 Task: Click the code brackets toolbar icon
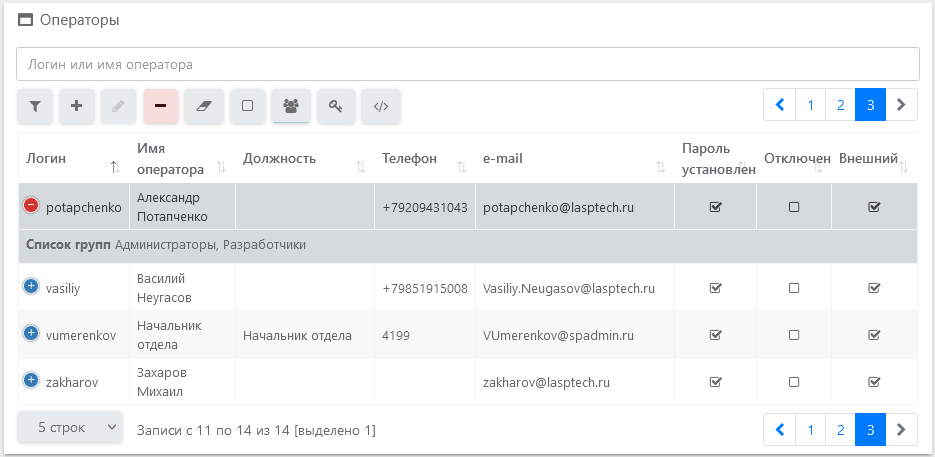[381, 106]
